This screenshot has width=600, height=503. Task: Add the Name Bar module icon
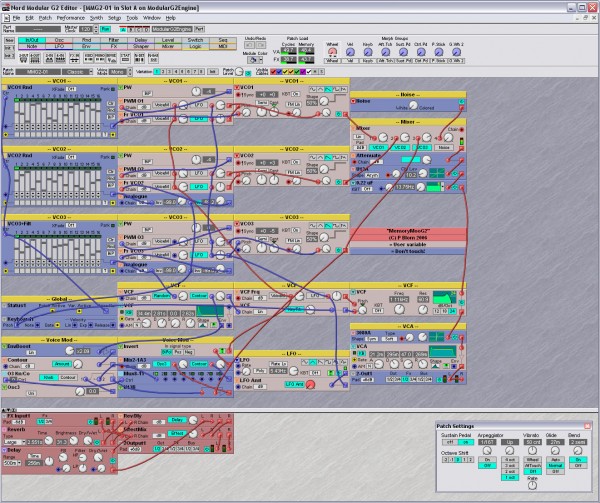(153, 58)
